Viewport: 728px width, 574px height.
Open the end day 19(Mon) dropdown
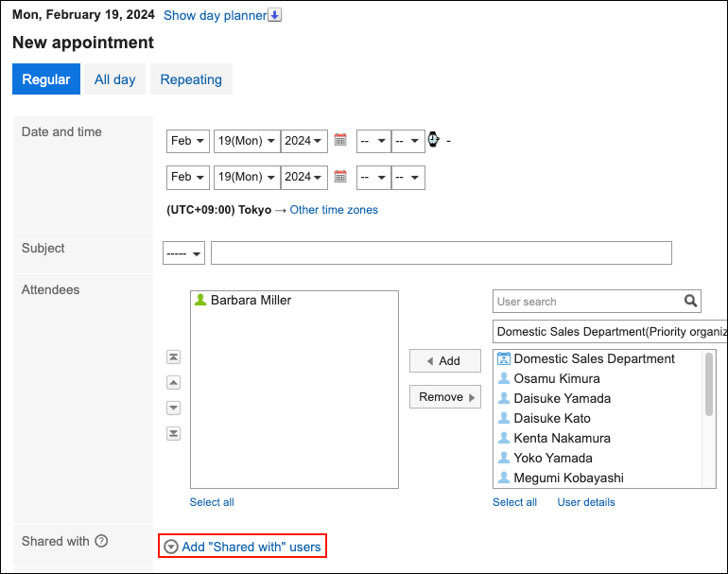coord(247,178)
